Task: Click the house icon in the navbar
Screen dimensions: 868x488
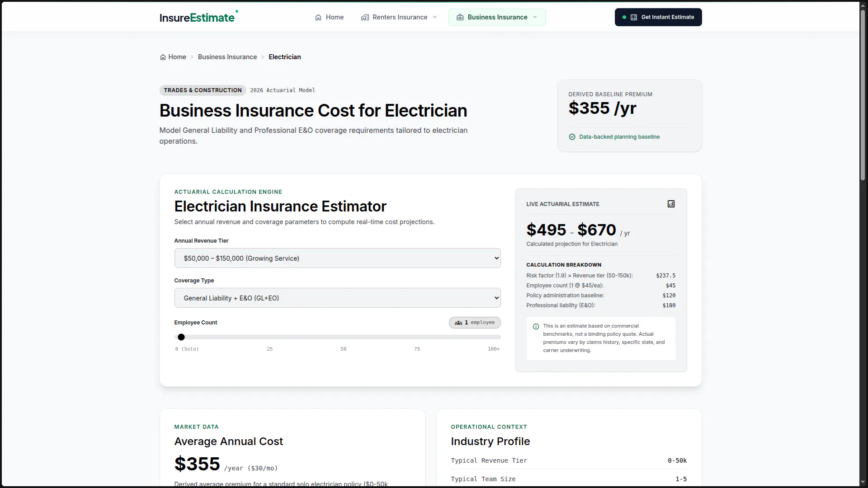Action: tap(318, 17)
